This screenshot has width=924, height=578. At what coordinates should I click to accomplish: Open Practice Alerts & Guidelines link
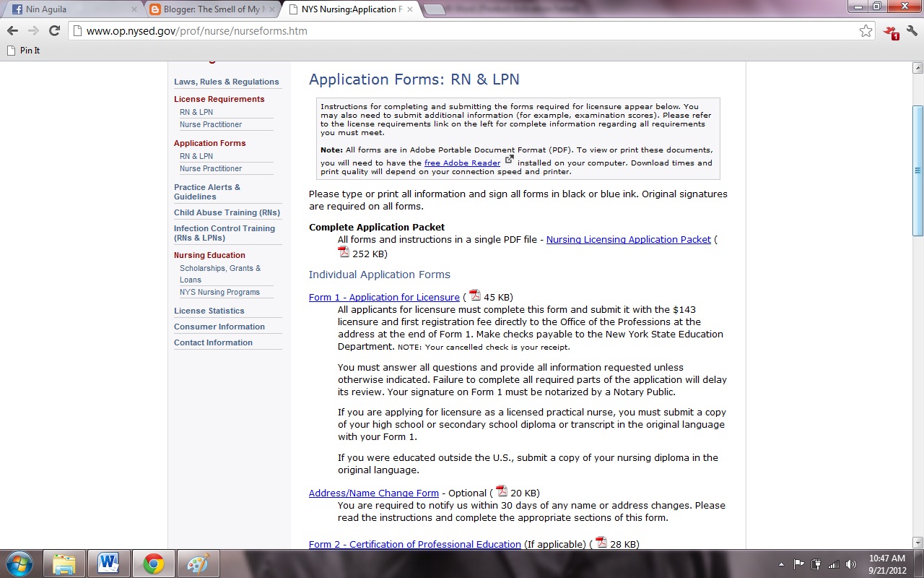point(207,192)
